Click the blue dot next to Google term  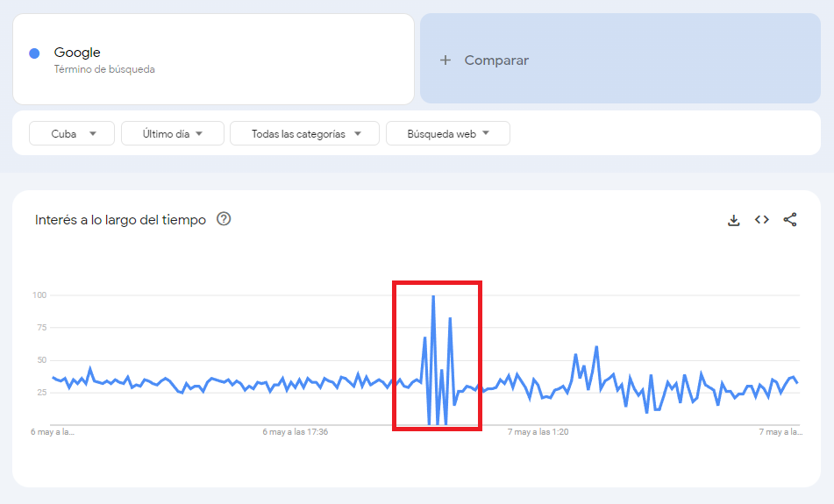click(34, 53)
